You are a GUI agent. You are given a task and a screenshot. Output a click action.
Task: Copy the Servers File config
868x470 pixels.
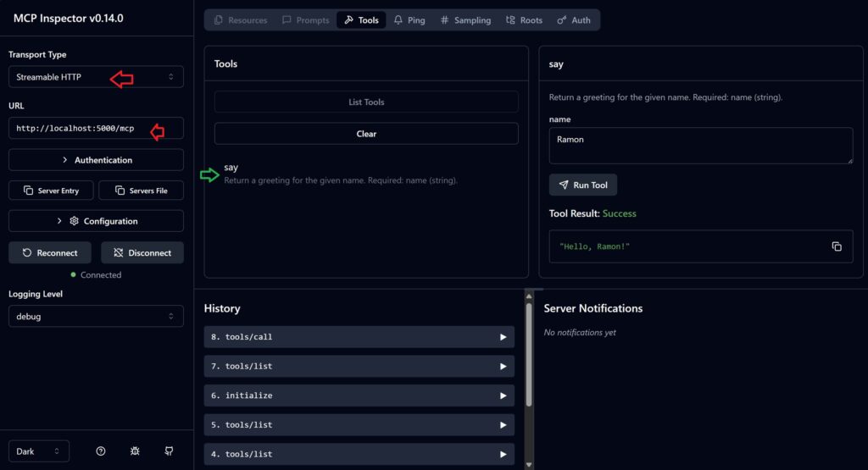click(142, 191)
